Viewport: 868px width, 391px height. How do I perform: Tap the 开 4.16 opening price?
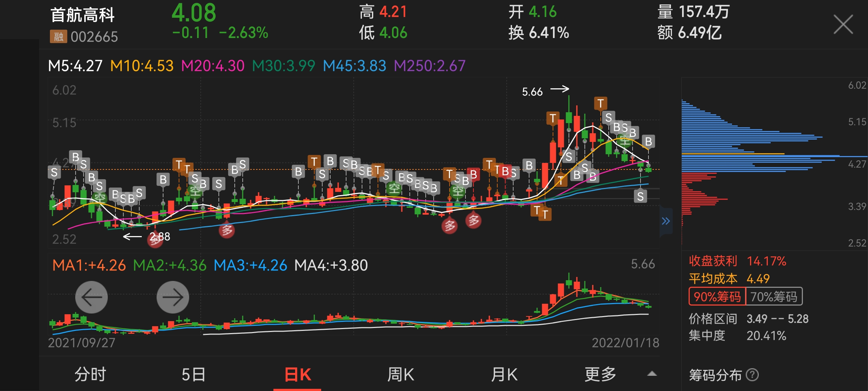point(532,12)
